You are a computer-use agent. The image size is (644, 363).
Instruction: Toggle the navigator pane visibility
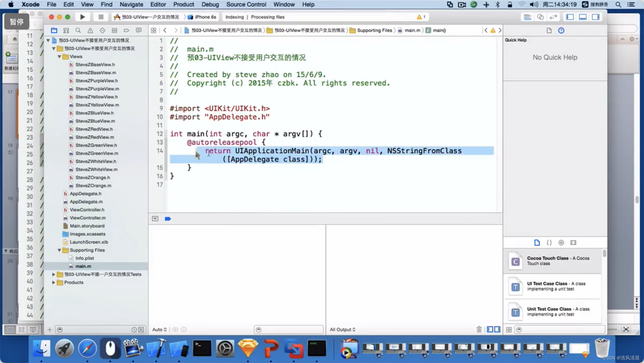click(570, 17)
